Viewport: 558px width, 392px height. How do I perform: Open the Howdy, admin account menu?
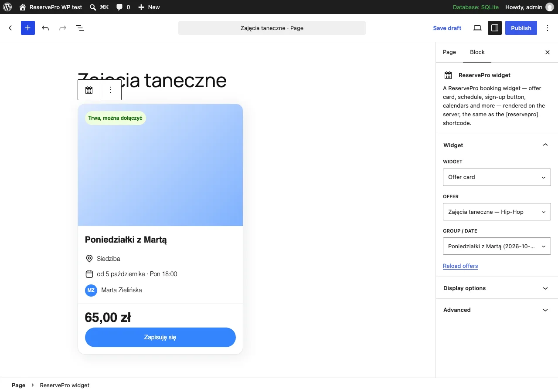coord(529,7)
